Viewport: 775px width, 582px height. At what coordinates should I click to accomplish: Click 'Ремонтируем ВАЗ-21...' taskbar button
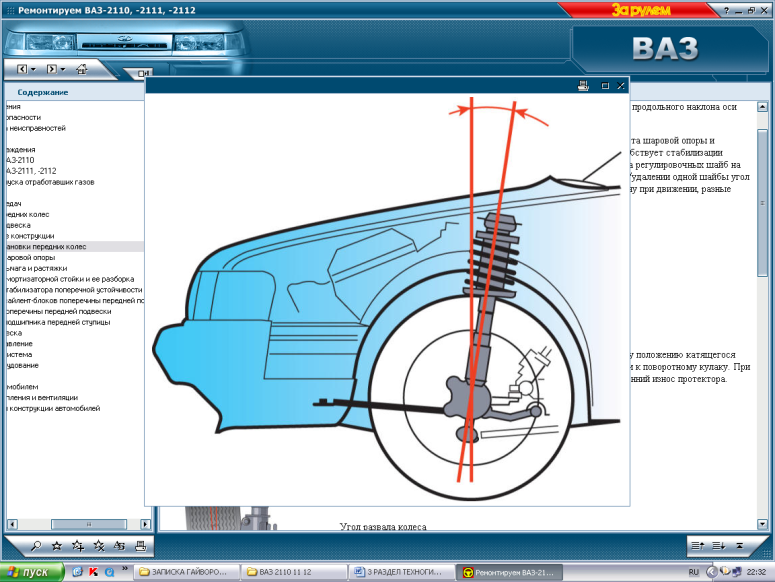(509, 572)
